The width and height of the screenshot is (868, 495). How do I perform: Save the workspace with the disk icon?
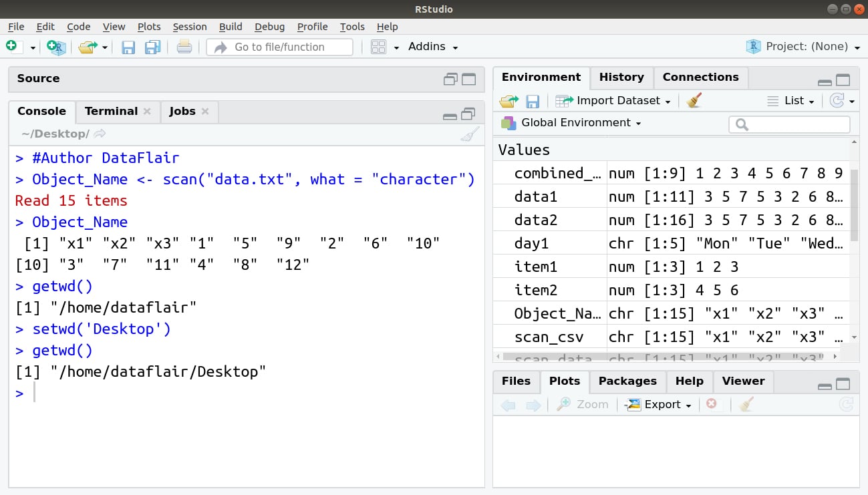click(x=533, y=100)
